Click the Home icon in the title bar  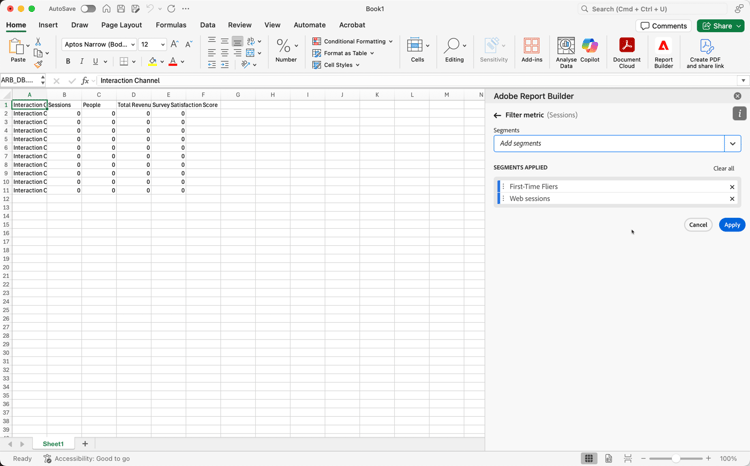[x=107, y=9]
